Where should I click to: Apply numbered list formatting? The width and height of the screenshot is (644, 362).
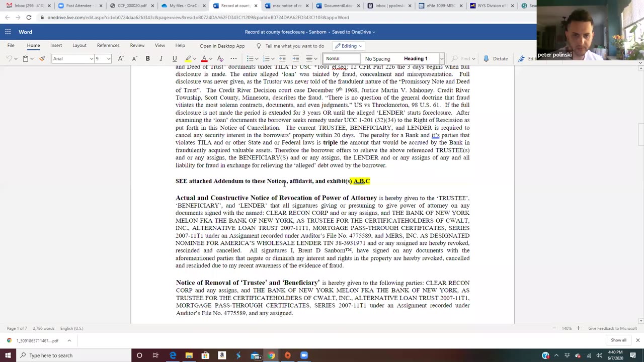coord(266,59)
